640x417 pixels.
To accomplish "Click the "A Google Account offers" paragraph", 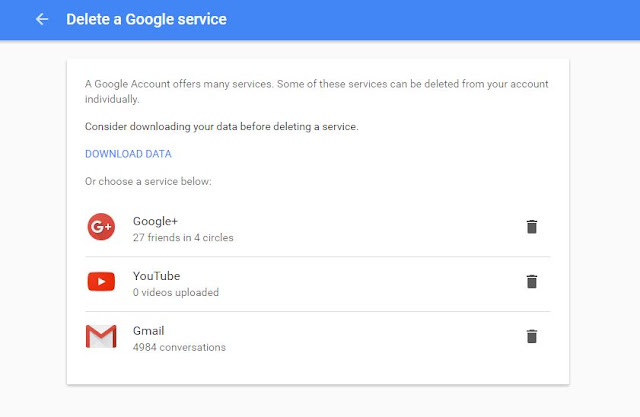I will click(316, 91).
